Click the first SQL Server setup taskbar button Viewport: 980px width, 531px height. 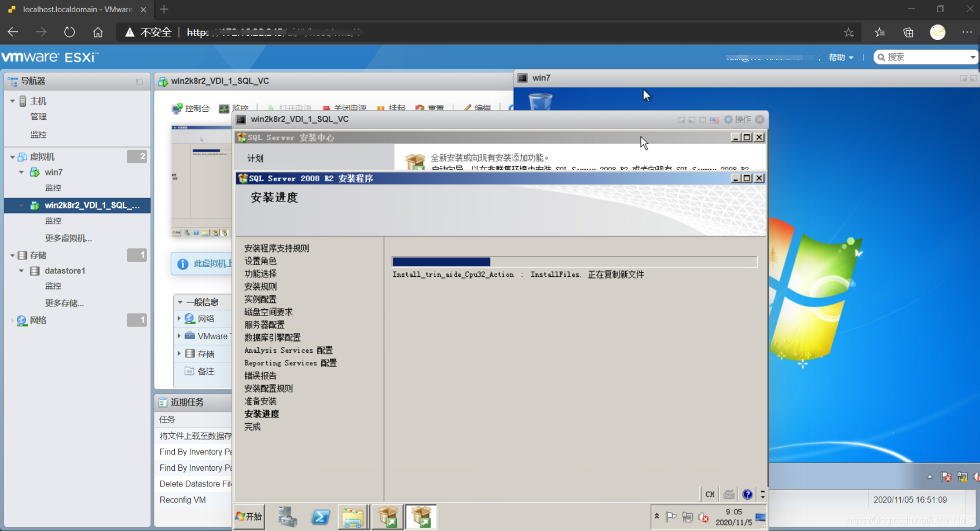click(x=388, y=517)
